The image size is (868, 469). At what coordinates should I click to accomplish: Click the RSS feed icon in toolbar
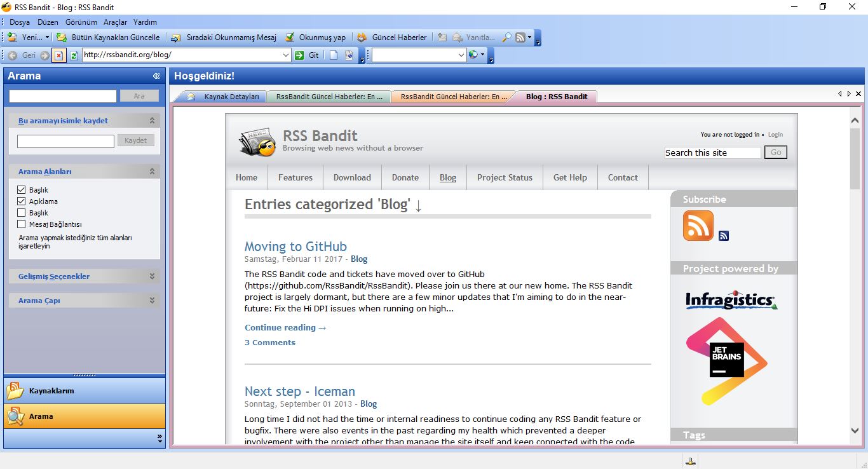click(520, 37)
